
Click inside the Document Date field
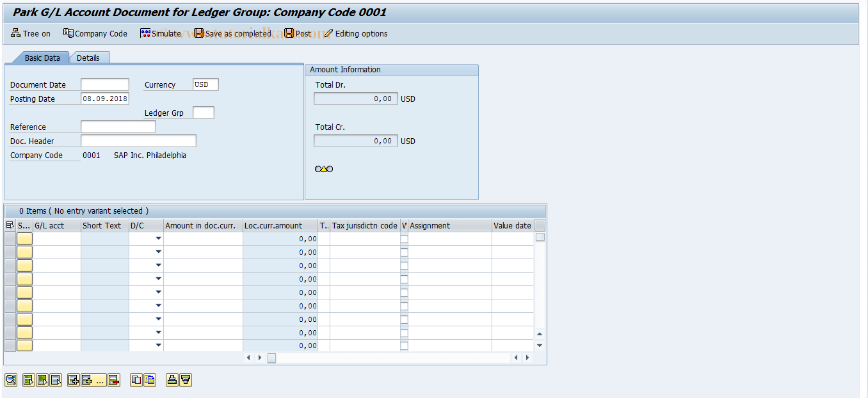104,84
